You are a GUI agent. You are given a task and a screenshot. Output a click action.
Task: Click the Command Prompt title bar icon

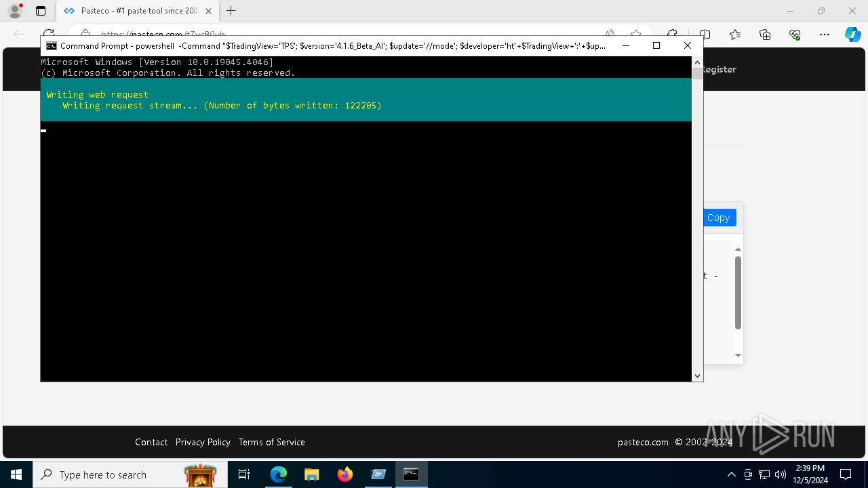pyautogui.click(x=52, y=46)
